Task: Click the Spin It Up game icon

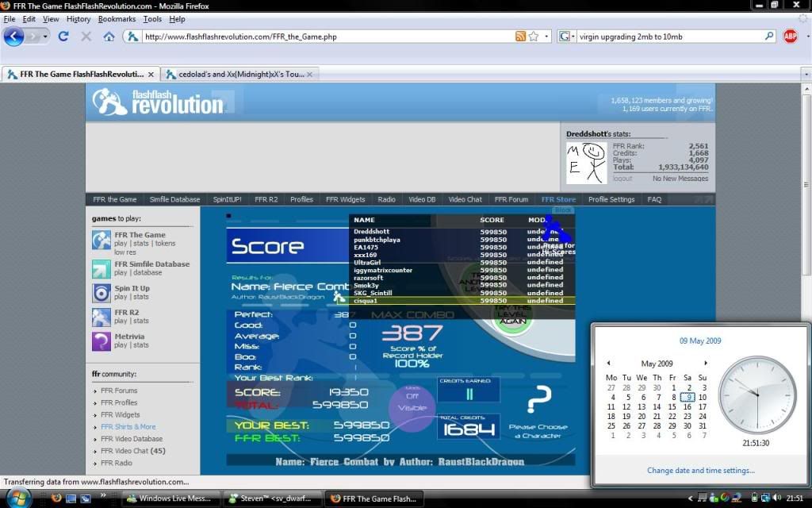Action: coord(101,293)
